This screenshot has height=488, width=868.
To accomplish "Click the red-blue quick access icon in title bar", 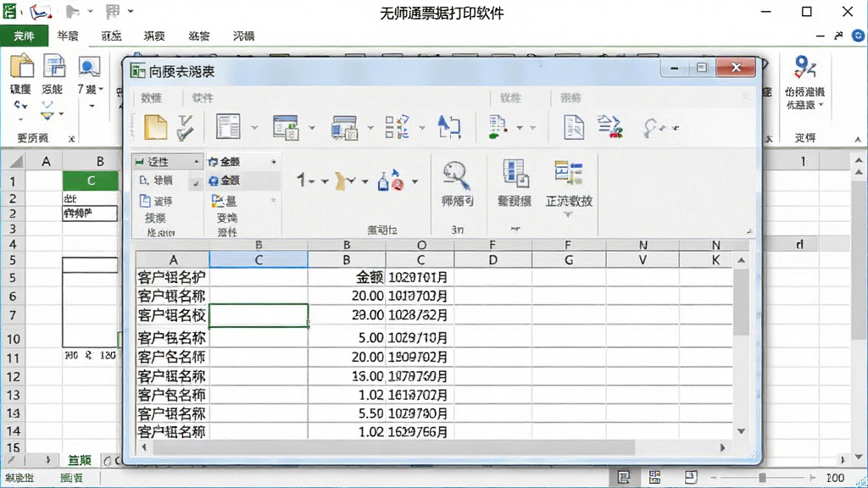I will point(41,11).
